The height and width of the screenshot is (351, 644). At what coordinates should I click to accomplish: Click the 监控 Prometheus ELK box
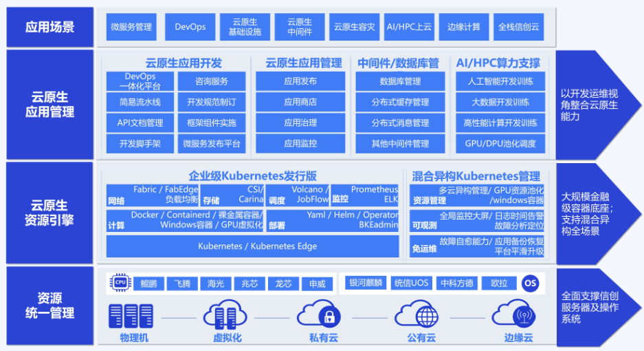[x=365, y=195]
